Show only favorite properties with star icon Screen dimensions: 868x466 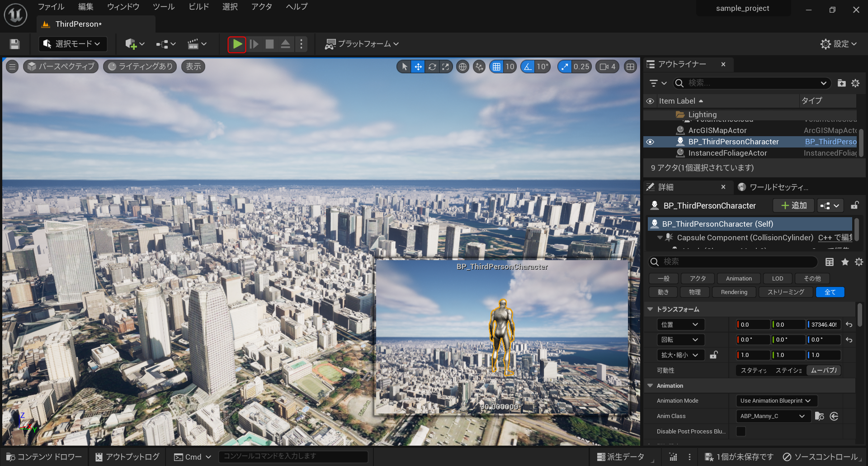[844, 262]
